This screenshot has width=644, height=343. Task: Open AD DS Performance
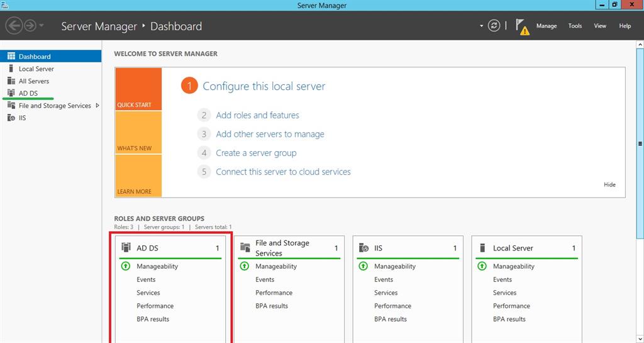click(x=155, y=306)
